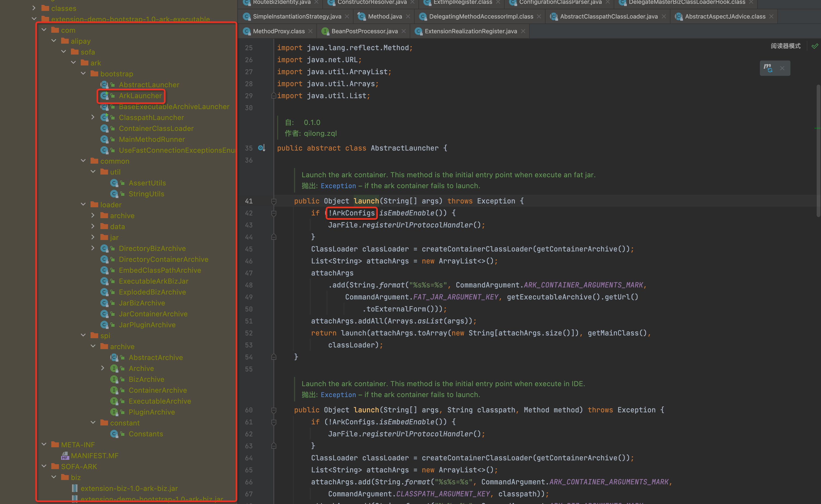Click the 阅读器模式 reader mode link
Screen dimensions: 821x504
[785, 46]
